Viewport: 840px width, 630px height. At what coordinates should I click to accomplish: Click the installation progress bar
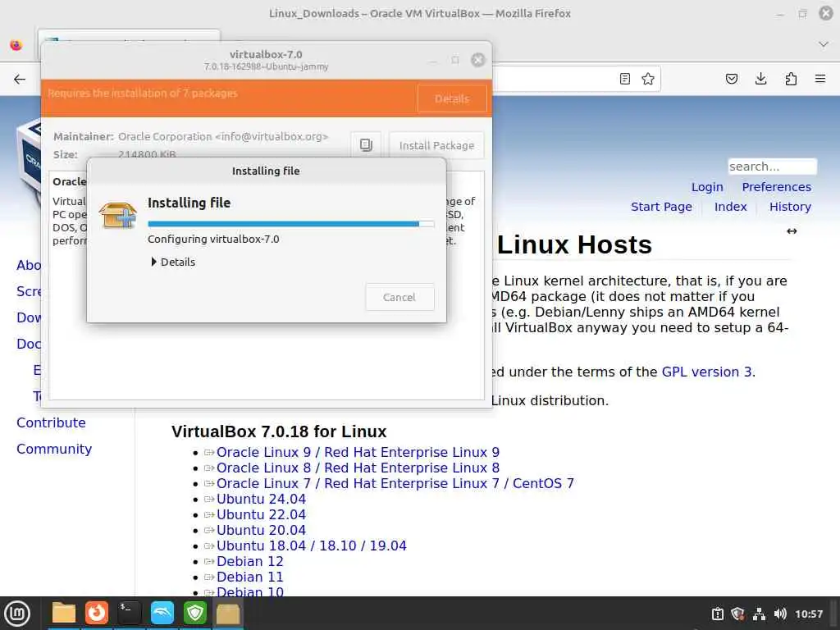291,224
